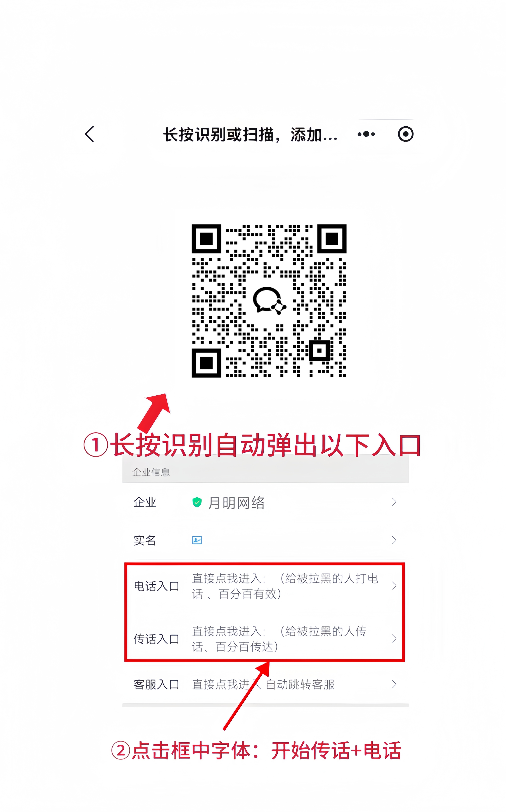The height and width of the screenshot is (812, 506).
Task: Click 给被拉黑的人打电话 description text
Action: 285,586
